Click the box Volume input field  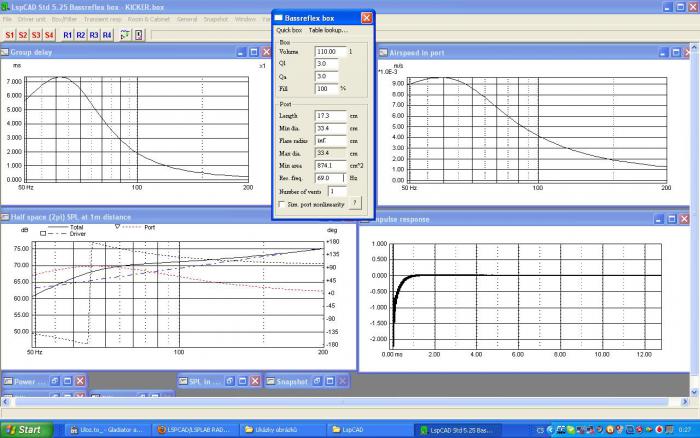tap(330, 52)
